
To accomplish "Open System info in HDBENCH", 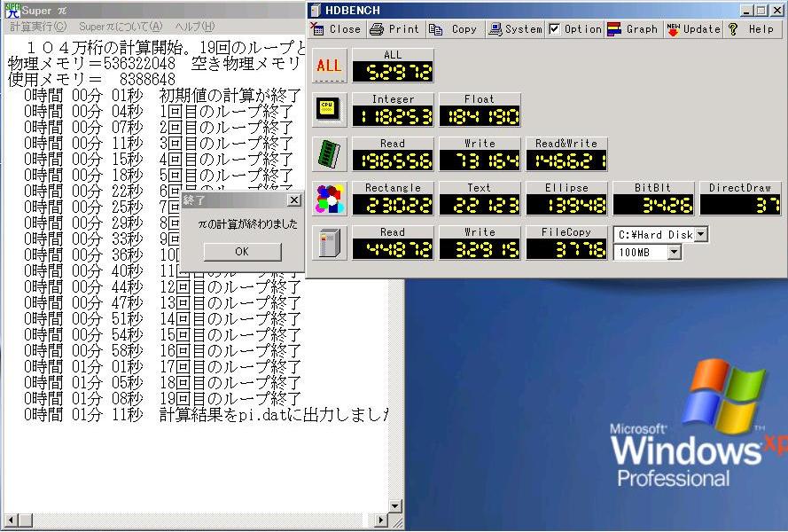I will (x=516, y=29).
